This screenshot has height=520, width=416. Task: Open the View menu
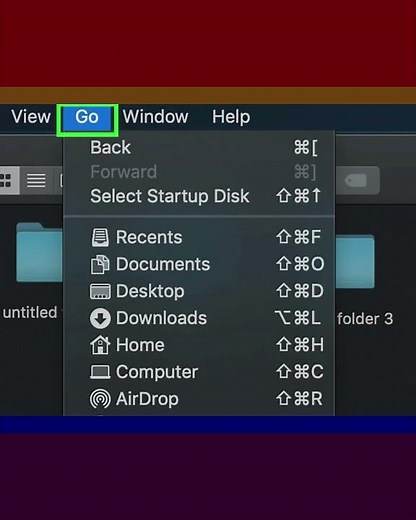(31, 117)
